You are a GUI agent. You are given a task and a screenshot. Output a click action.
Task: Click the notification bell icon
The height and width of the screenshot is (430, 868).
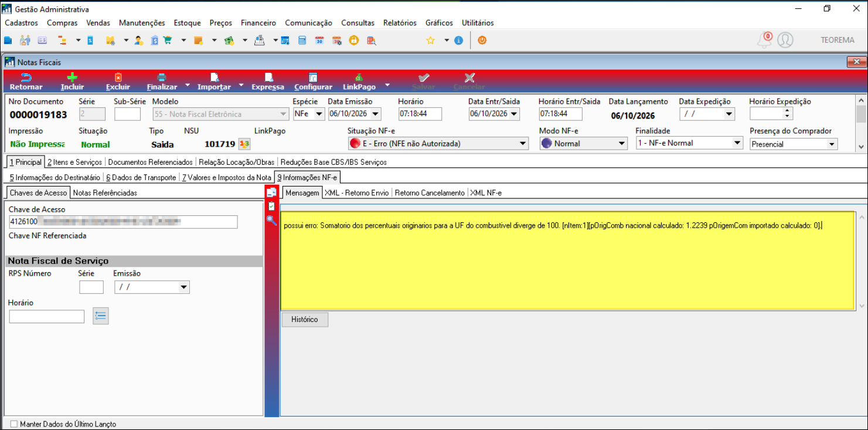click(x=764, y=40)
